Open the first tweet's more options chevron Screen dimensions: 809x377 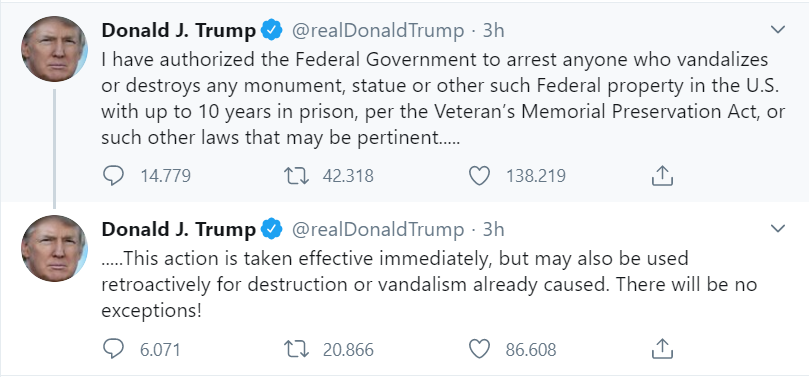pyautogui.click(x=778, y=30)
